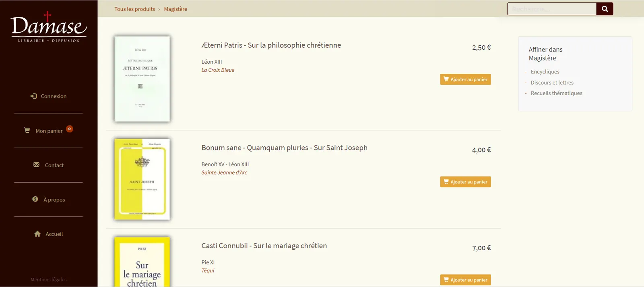This screenshot has width=644, height=287.
Task: Open publisher Sainte Jeanne d'Arc link
Action: [x=224, y=172]
